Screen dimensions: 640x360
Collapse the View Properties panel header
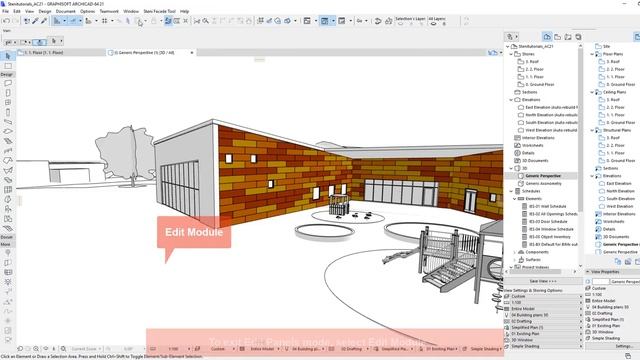588,272
